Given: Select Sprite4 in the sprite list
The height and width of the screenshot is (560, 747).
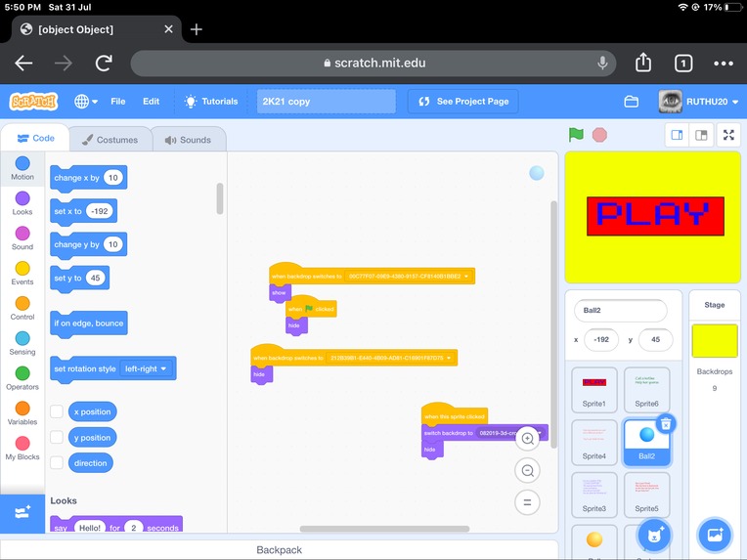Looking at the screenshot, I should click(x=594, y=442).
